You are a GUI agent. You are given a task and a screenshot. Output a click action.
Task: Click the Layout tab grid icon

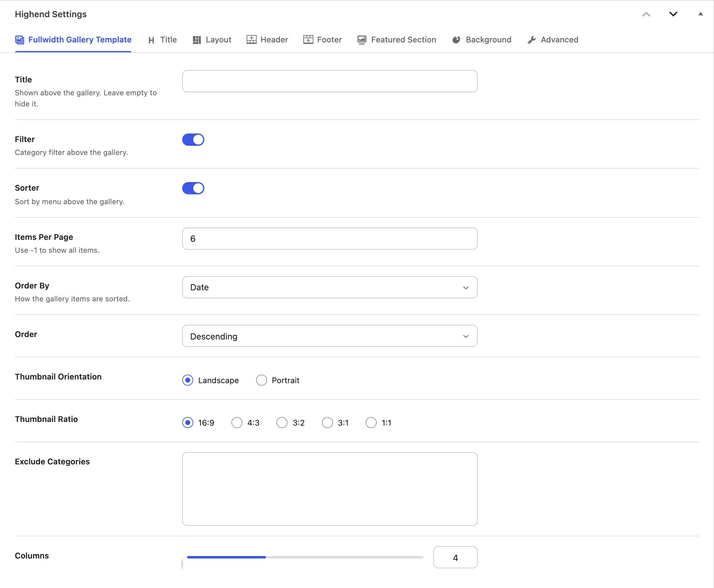[x=197, y=40]
